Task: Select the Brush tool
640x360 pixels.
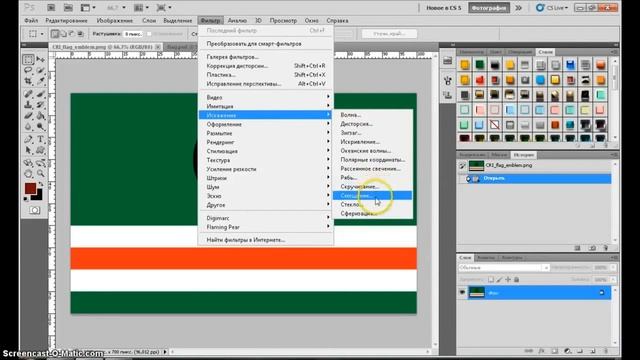Action: click(40, 94)
